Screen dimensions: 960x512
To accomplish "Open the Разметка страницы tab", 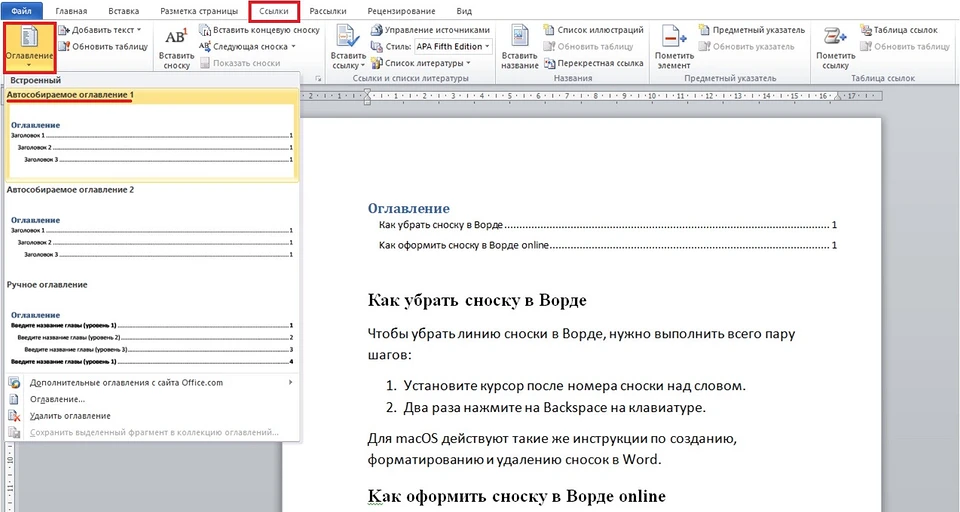I will click(199, 11).
